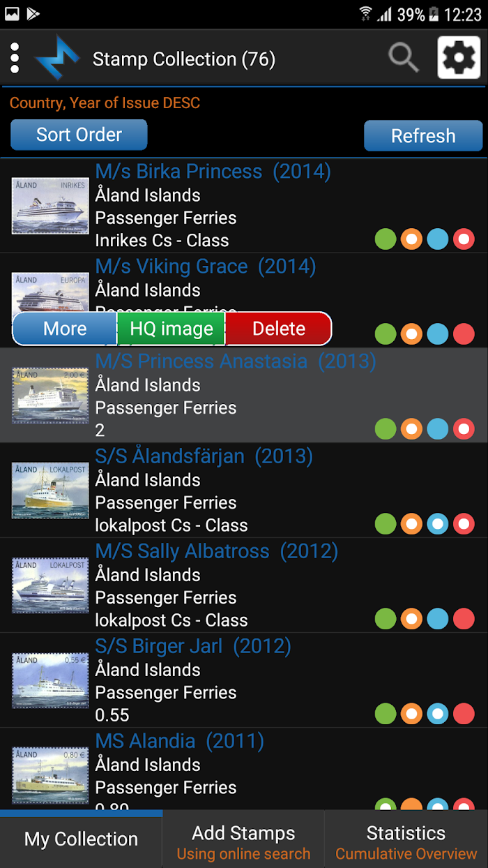Expand options with the More button
Viewport: 488px width, 868px height.
pos(65,329)
